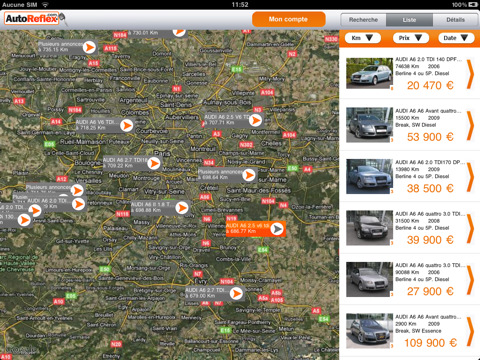Tap arrow on 707.71 Km map callout
The image size is (480, 360).
tap(256, 120)
